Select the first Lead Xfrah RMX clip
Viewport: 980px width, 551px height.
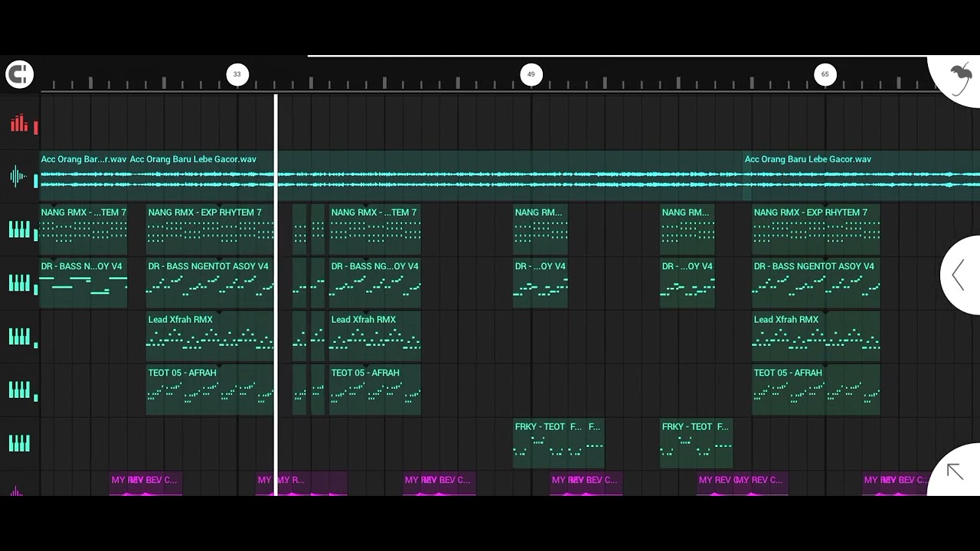(x=211, y=337)
